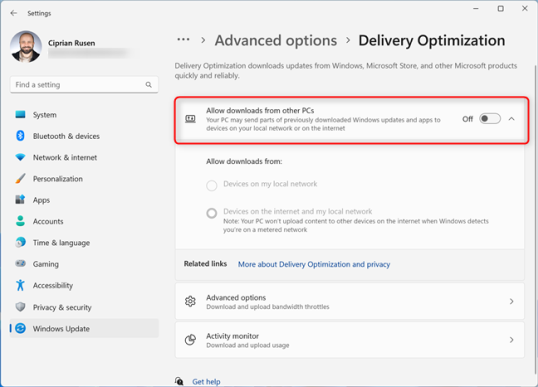The image size is (538, 387).
Task: Click the Get help icon
Action: pos(179,381)
